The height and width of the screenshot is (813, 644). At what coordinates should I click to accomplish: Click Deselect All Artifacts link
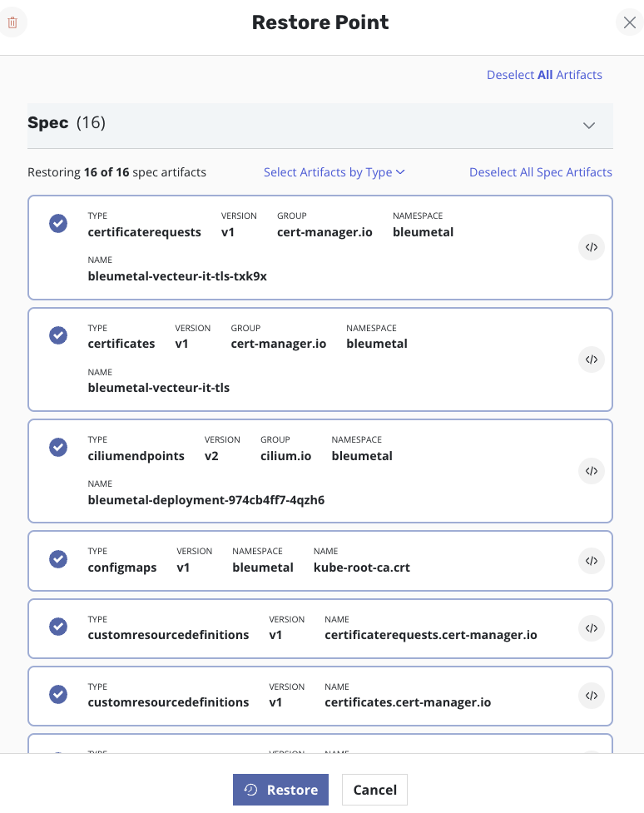point(544,75)
